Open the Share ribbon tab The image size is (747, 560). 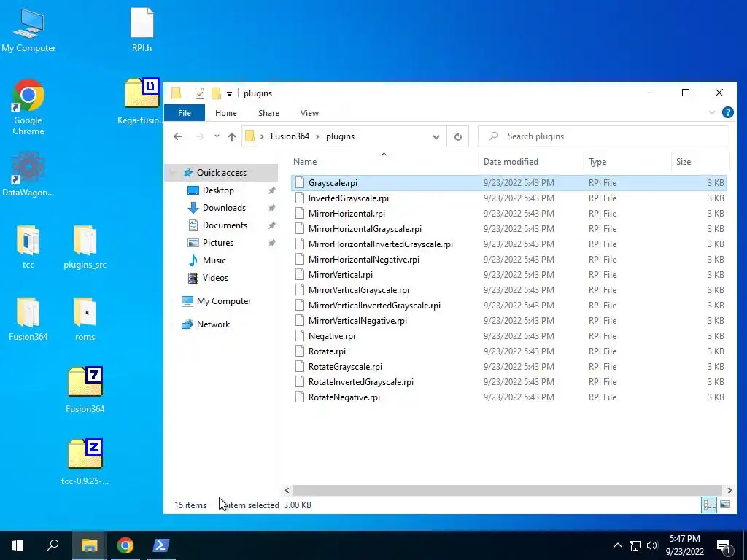point(268,113)
